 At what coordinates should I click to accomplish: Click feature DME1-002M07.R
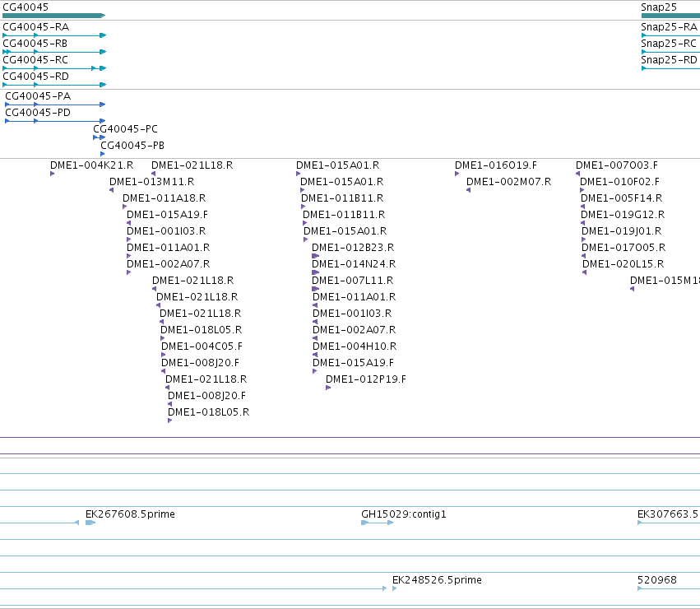coord(509,182)
